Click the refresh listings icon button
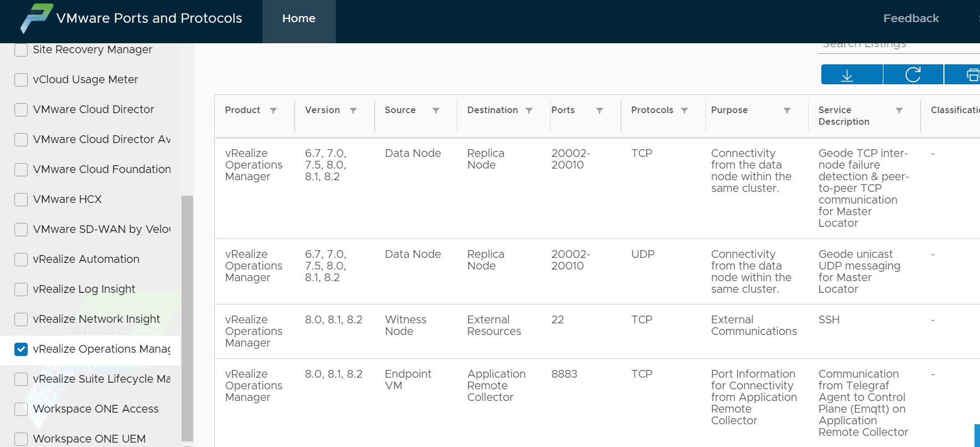 [x=913, y=75]
